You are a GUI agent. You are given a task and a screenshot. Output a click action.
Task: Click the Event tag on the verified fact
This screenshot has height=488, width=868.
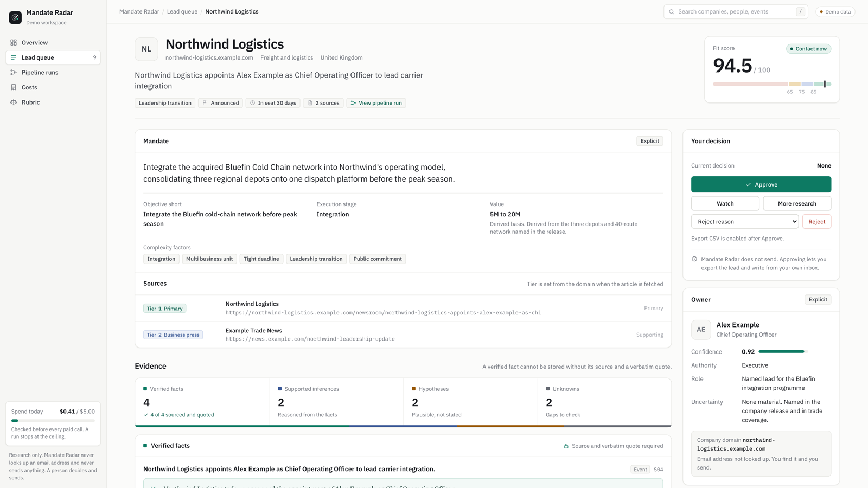(x=640, y=470)
